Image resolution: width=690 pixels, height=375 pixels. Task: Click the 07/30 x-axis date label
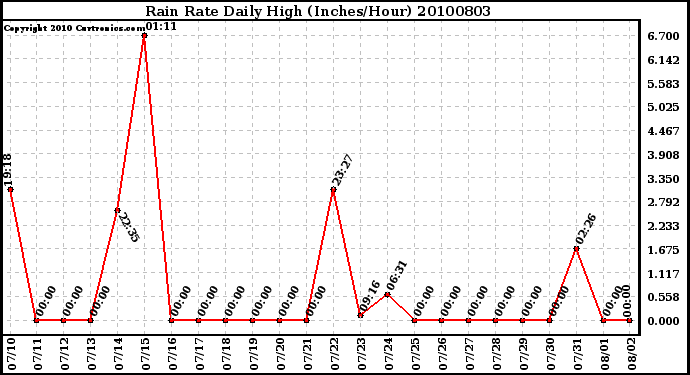(x=551, y=354)
